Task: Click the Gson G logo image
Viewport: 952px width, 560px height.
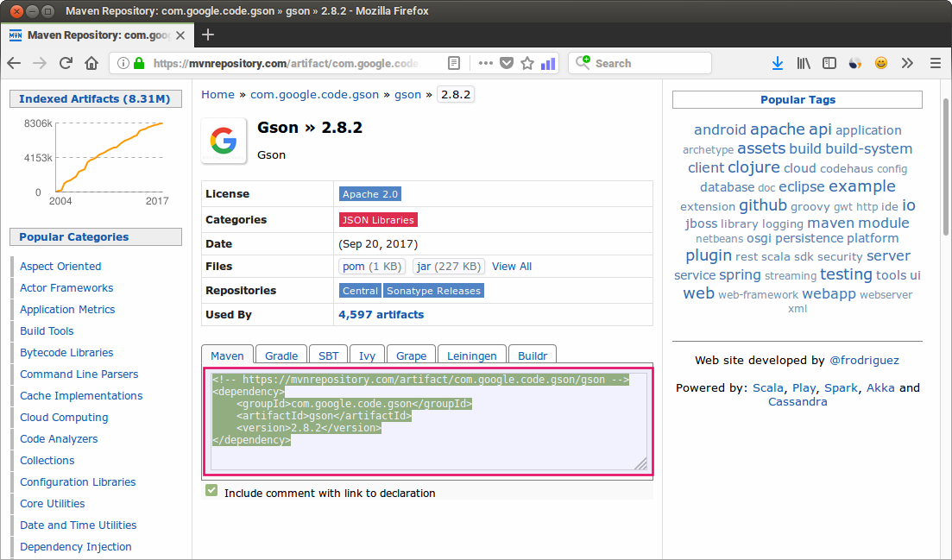Action: coord(224,141)
